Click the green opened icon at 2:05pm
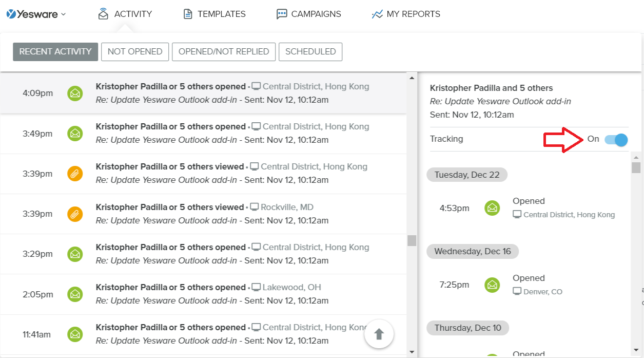 pyautogui.click(x=75, y=294)
